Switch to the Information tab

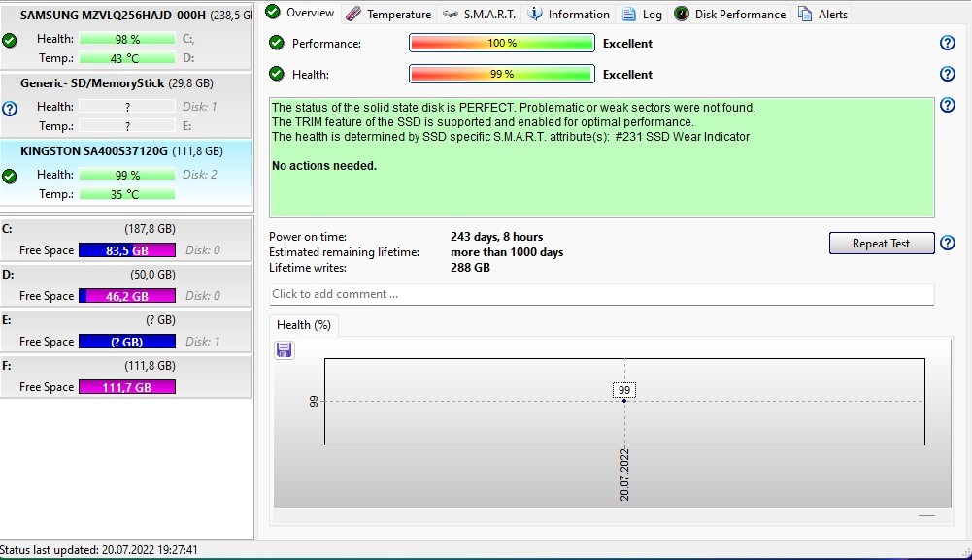tap(569, 14)
